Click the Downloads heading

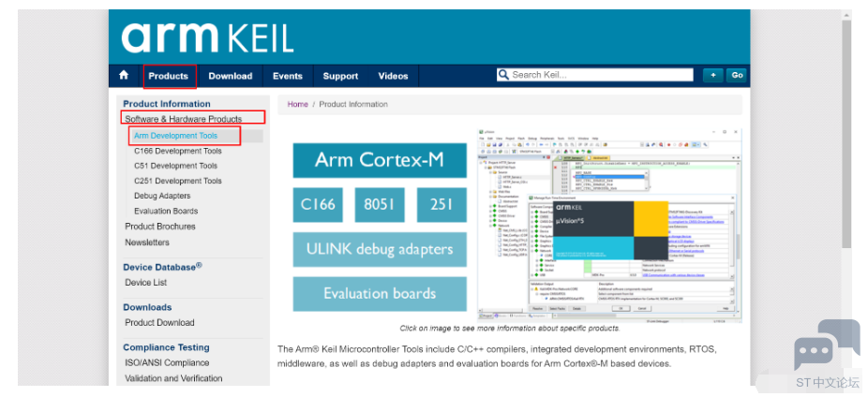point(147,307)
